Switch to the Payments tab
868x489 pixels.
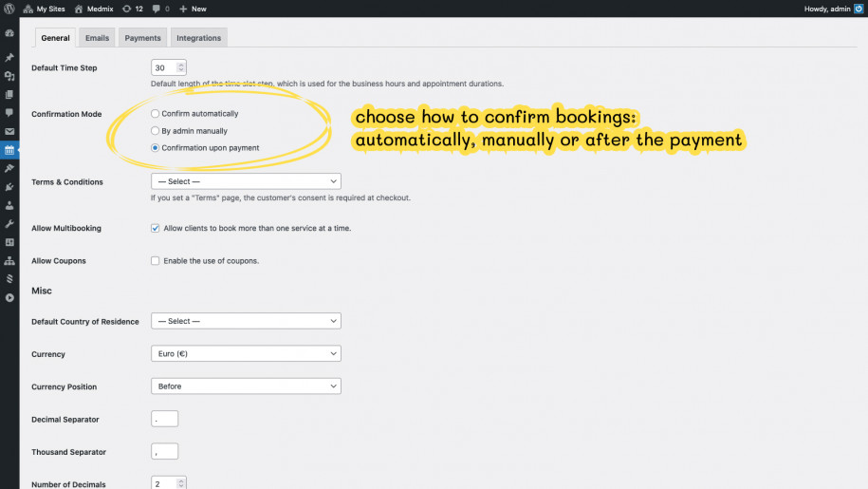(x=142, y=38)
